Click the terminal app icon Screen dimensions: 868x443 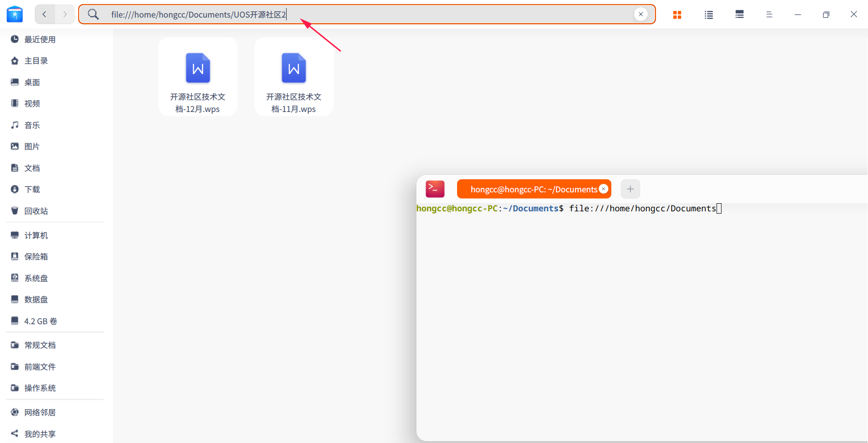[435, 189]
